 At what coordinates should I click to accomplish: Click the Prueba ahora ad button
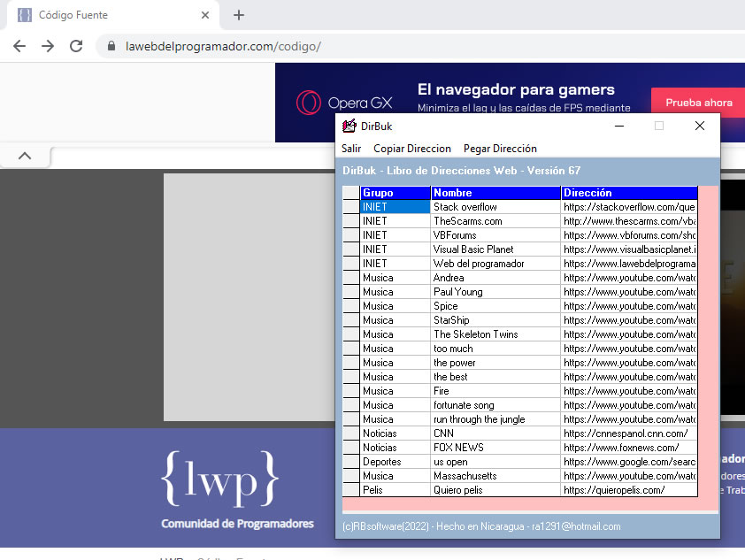698,103
